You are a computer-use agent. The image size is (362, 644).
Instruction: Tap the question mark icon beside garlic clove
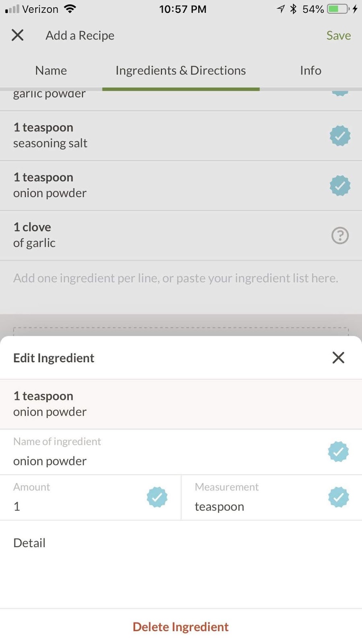340,235
